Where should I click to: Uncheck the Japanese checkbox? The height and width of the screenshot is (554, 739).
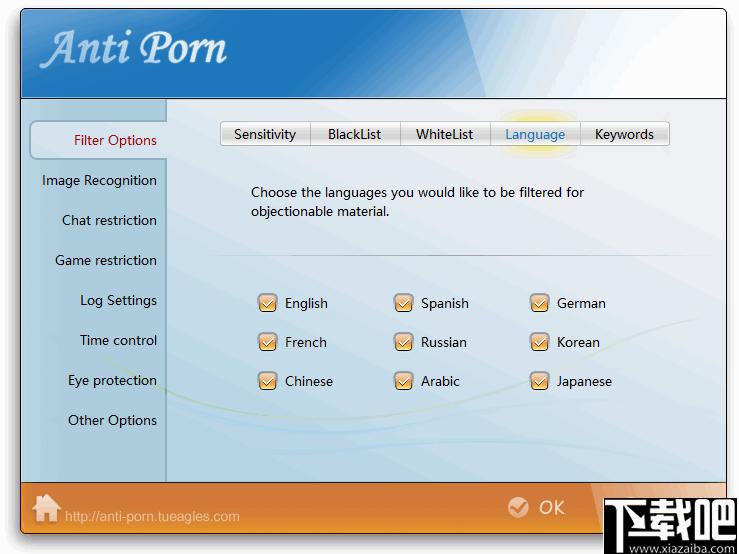(x=539, y=381)
